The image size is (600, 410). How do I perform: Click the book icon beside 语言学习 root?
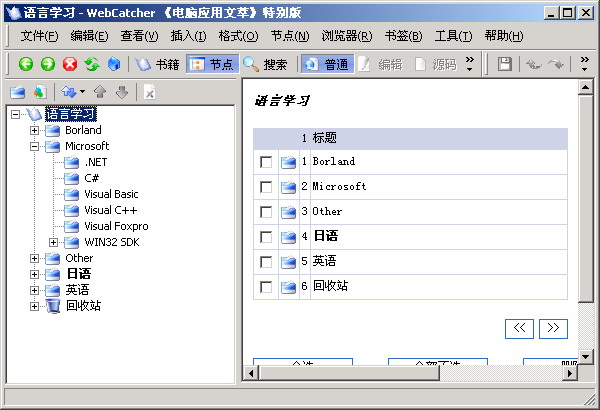[34, 114]
